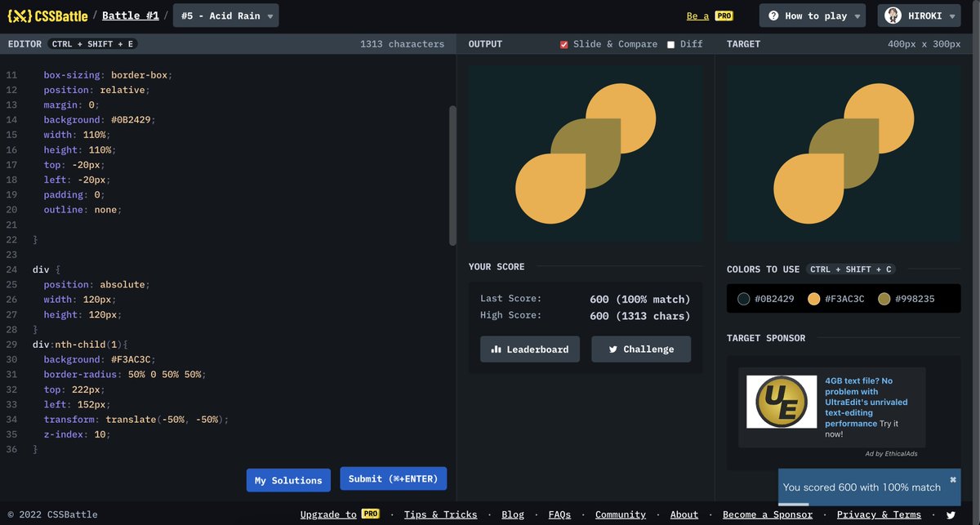Open the Community footer link
The height and width of the screenshot is (525, 980).
click(x=621, y=514)
